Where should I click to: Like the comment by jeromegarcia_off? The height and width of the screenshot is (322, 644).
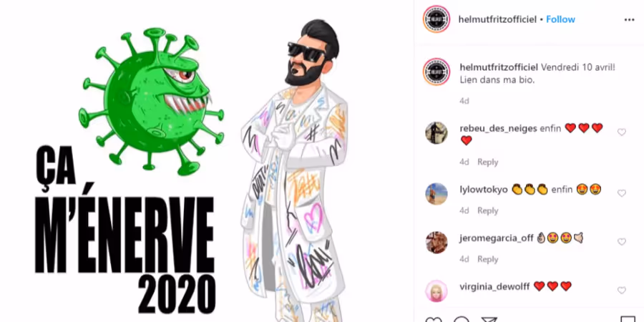(x=621, y=242)
